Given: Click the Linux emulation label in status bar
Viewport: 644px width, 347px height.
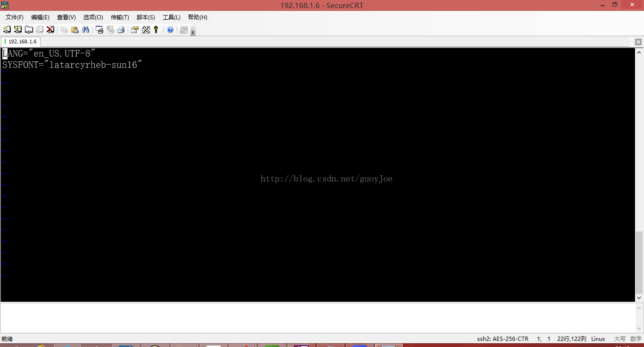Looking at the screenshot, I should (598, 339).
